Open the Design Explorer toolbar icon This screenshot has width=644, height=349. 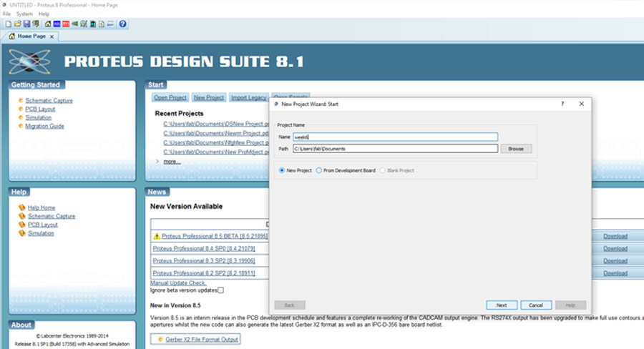coord(93,24)
